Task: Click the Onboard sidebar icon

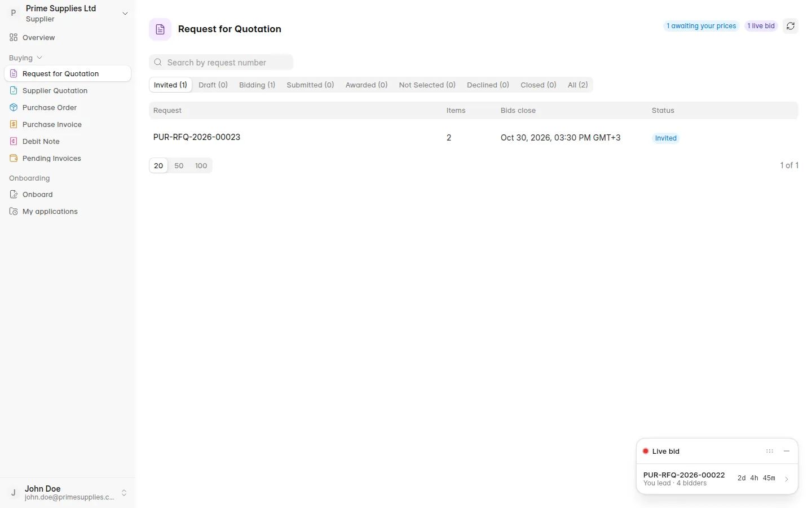Action: pyautogui.click(x=14, y=194)
